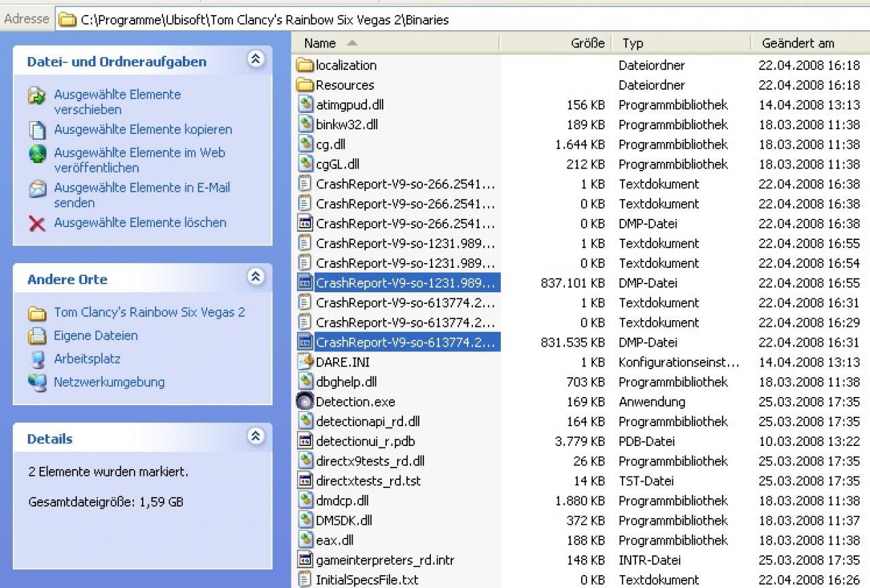Image resolution: width=870 pixels, height=588 pixels.
Task: Open Tom Clancy's Rainbow Six Vegas 2 link
Action: point(150,312)
